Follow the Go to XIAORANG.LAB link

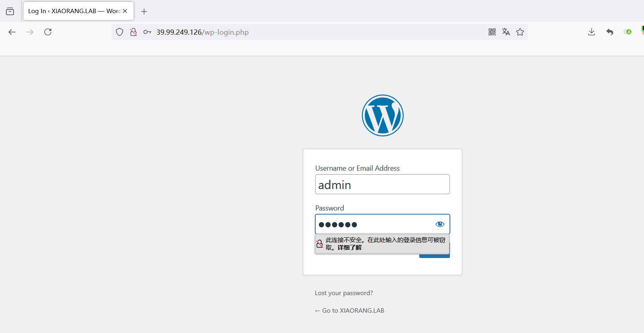coord(349,310)
